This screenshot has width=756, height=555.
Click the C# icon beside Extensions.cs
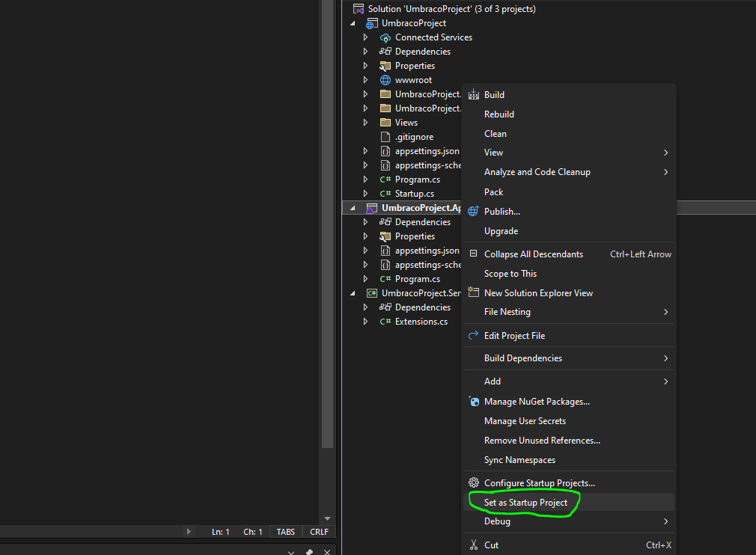(x=385, y=322)
